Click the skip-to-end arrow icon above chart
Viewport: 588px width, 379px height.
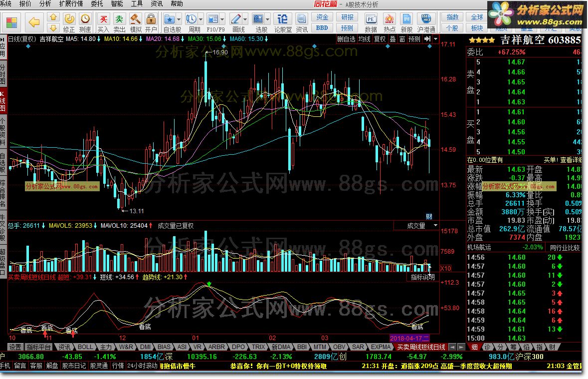(x=427, y=38)
